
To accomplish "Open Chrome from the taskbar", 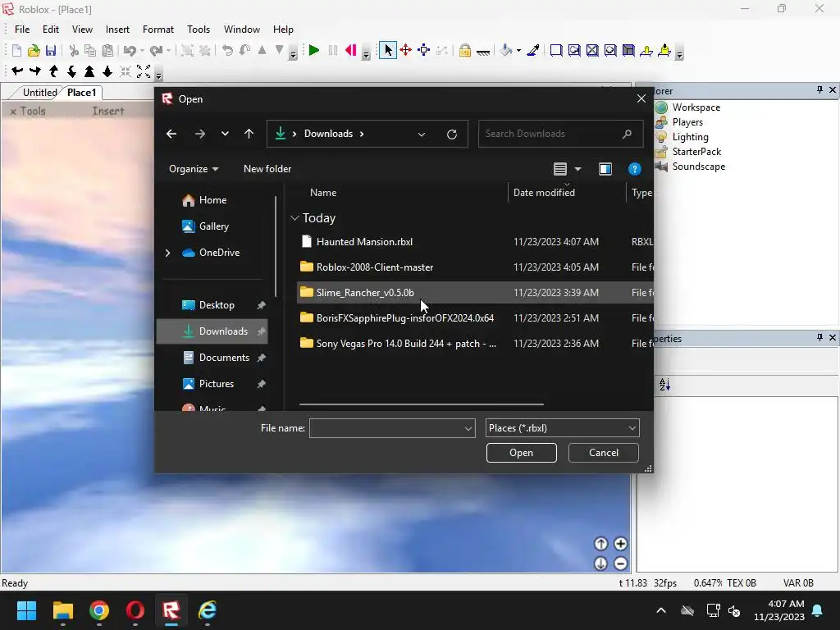I will tap(99, 610).
